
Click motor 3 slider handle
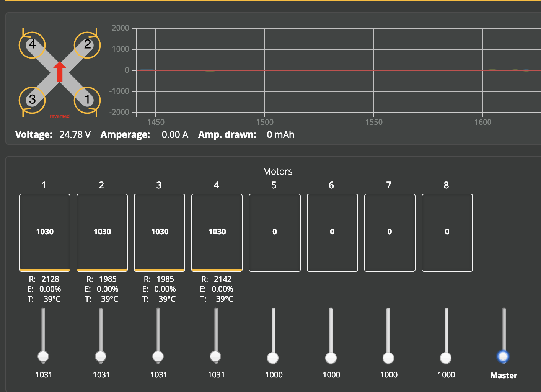tap(158, 356)
